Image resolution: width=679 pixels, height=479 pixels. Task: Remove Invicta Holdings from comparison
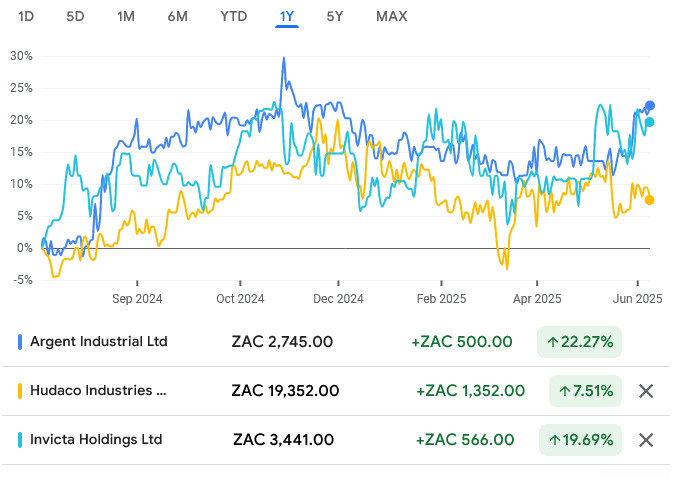[646, 440]
